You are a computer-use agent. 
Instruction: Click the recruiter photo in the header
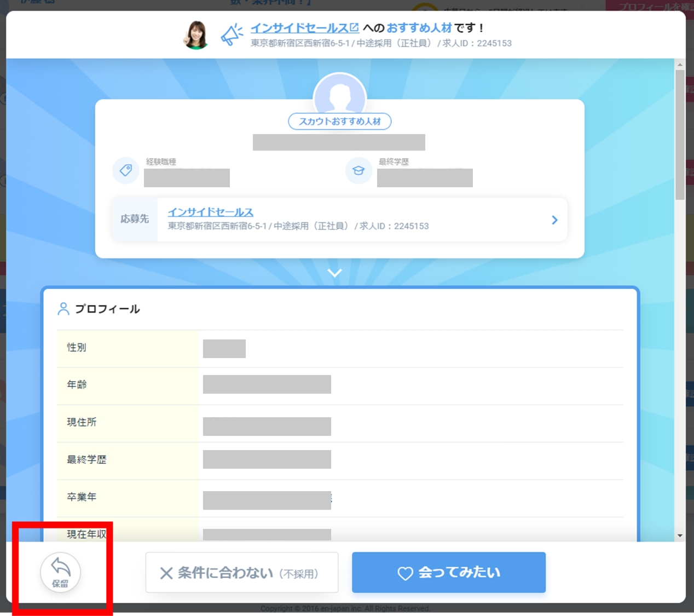[x=196, y=35]
